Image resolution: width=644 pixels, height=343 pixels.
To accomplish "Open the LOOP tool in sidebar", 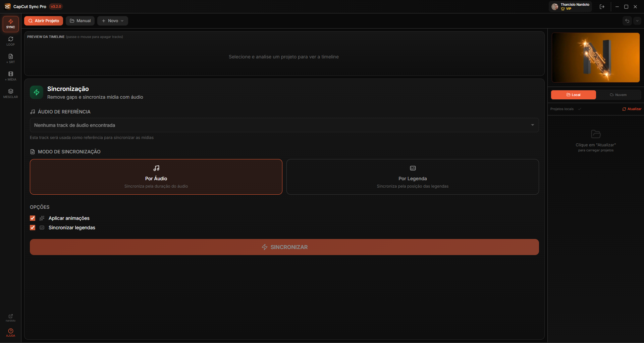I will pyautogui.click(x=10, y=41).
